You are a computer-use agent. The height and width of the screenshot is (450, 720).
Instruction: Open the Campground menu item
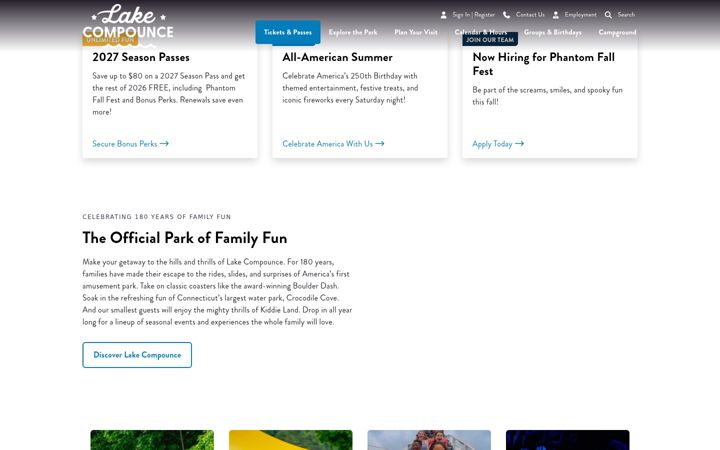click(x=617, y=32)
